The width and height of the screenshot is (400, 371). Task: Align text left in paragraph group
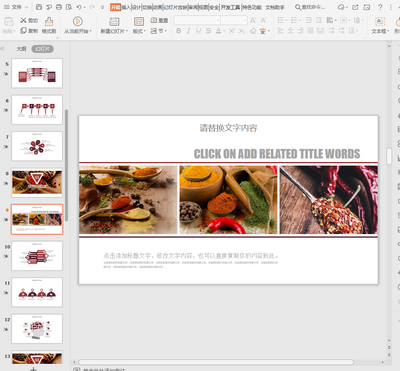point(280,31)
